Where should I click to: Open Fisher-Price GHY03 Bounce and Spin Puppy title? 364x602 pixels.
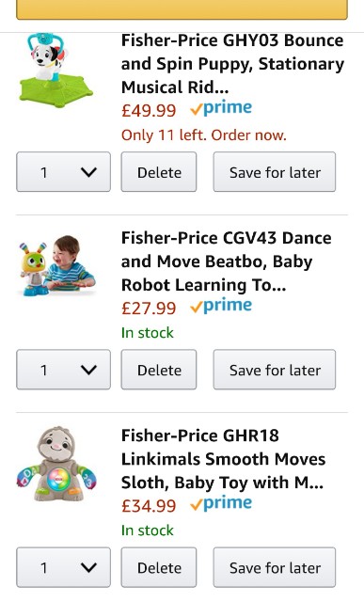click(232, 64)
